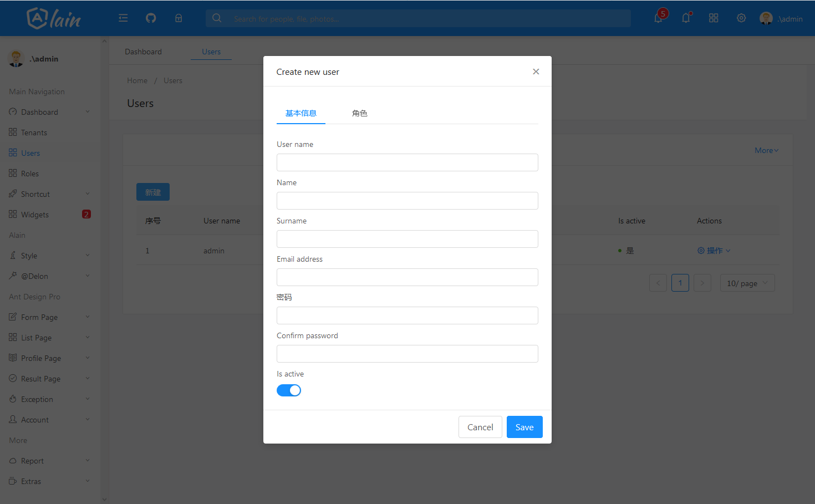The height and width of the screenshot is (504, 815).
Task: Toggle the Is active switch off
Action: click(289, 390)
